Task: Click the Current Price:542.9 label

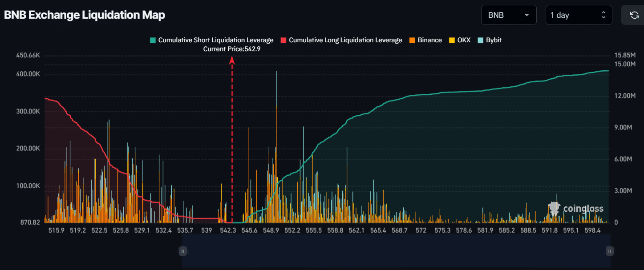Action: [232, 49]
